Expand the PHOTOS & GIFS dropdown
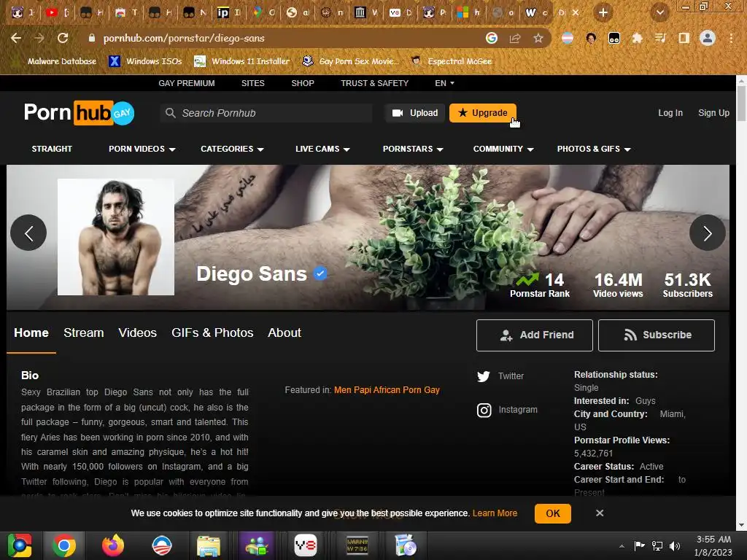This screenshot has width=747, height=560. tap(594, 149)
